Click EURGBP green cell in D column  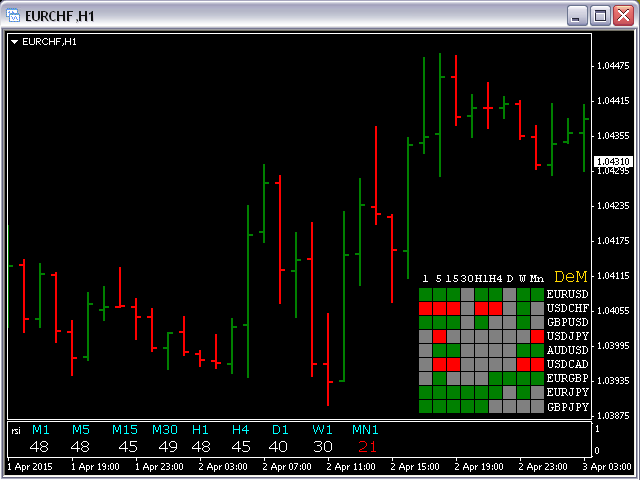(x=509, y=378)
